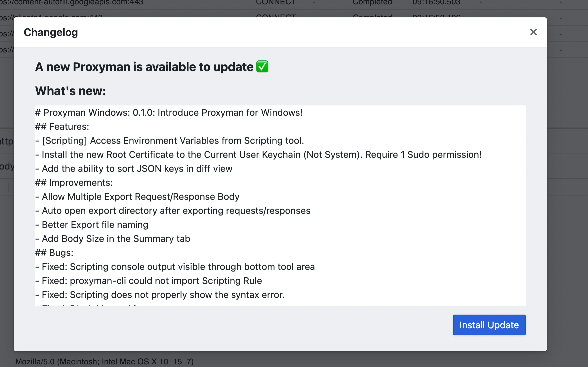This screenshot has width=588, height=367.
Task: Click the Install Update button
Action: click(x=489, y=325)
